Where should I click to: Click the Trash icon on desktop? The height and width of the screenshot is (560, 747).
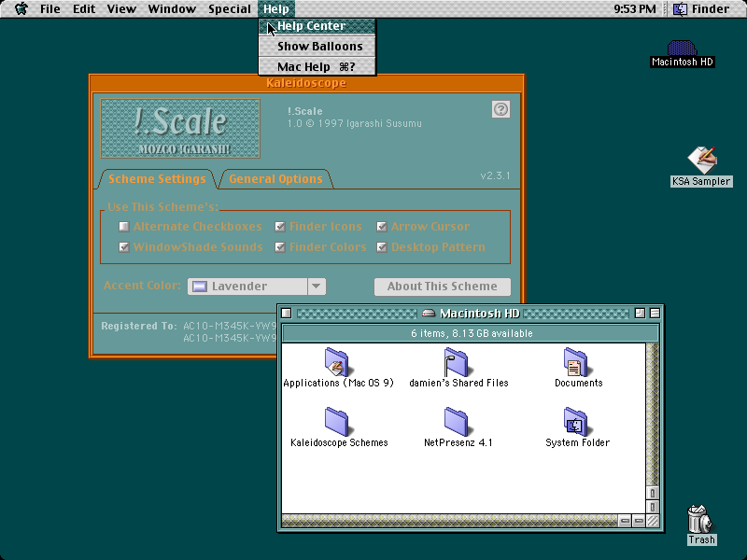pos(699,519)
